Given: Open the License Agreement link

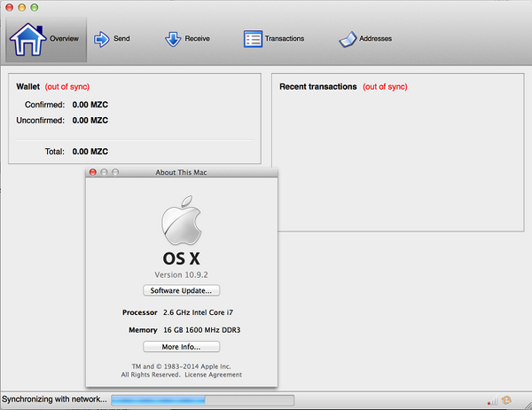Looking at the screenshot, I should pyautogui.click(x=213, y=375).
